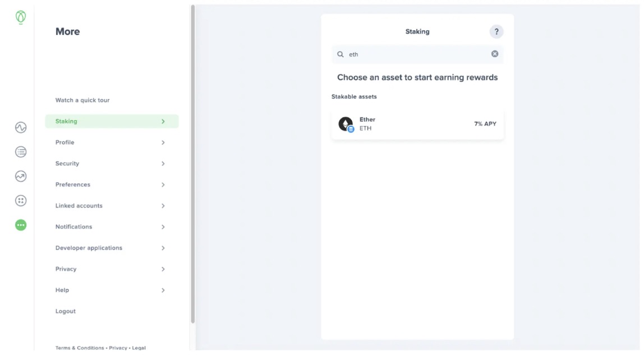Select Ether with 7% APY to stake
This screenshot has width=644, height=355.
[x=417, y=124]
